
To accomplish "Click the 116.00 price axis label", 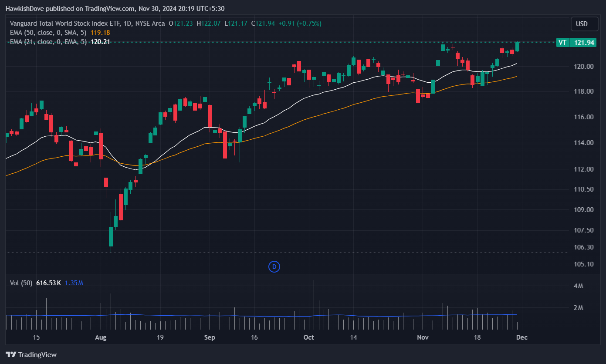I will (584, 117).
